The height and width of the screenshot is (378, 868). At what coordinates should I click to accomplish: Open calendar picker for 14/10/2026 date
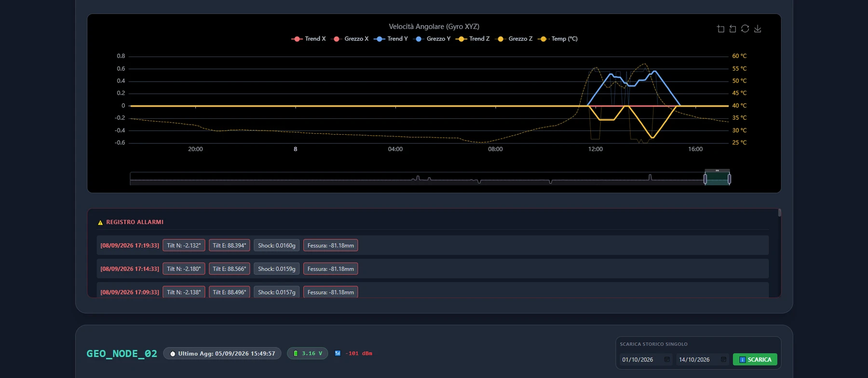[x=723, y=360]
